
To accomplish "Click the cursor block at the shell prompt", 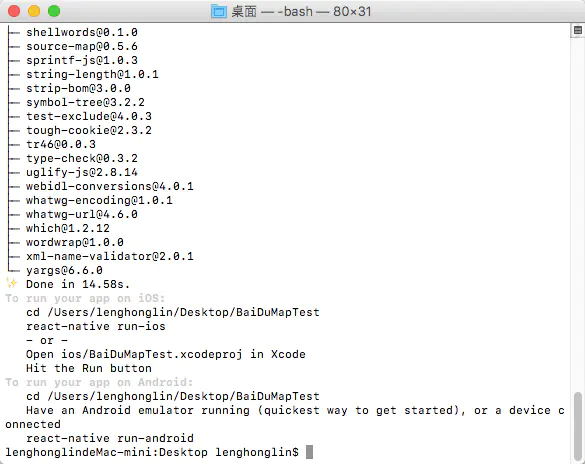I will [x=309, y=452].
